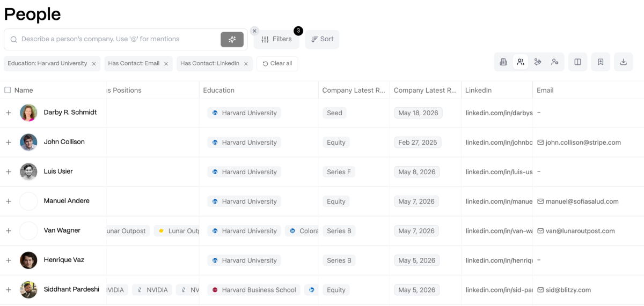Click the name Darby R. Schmidt
644x306 pixels.
(x=70, y=112)
